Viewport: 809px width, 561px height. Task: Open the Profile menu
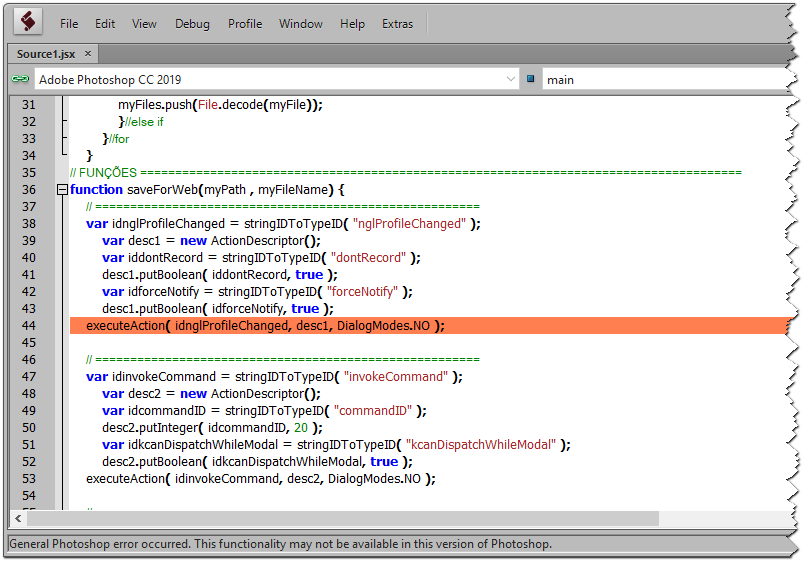[245, 24]
